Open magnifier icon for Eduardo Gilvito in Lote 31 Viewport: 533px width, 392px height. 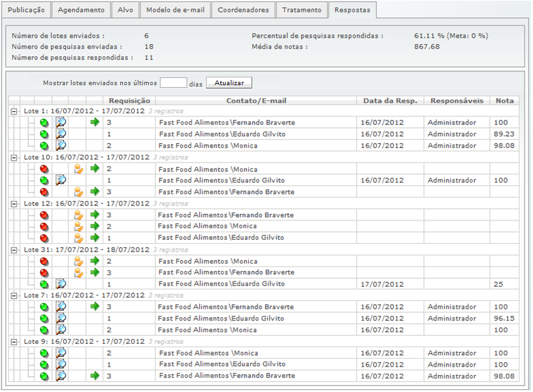[60, 284]
